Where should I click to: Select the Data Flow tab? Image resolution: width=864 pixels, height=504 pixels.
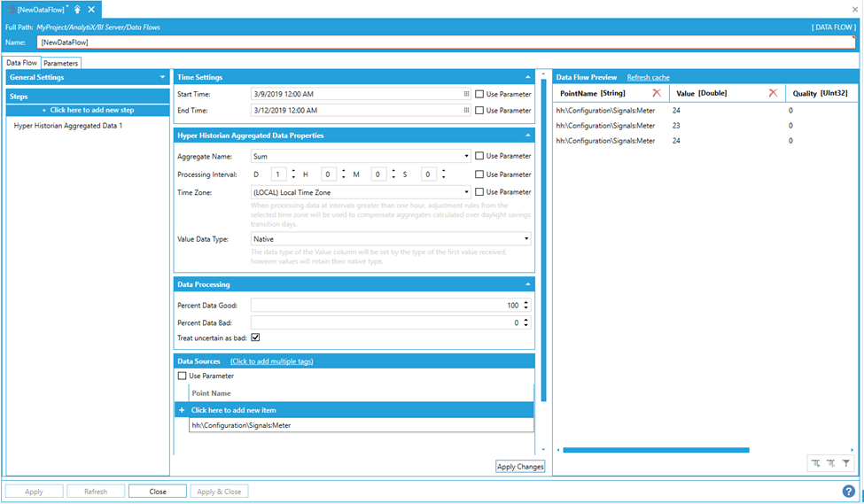(x=21, y=63)
